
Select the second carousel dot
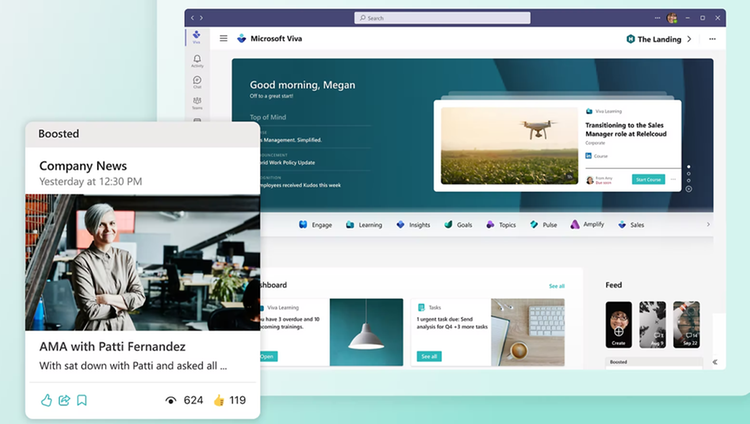[x=689, y=173]
